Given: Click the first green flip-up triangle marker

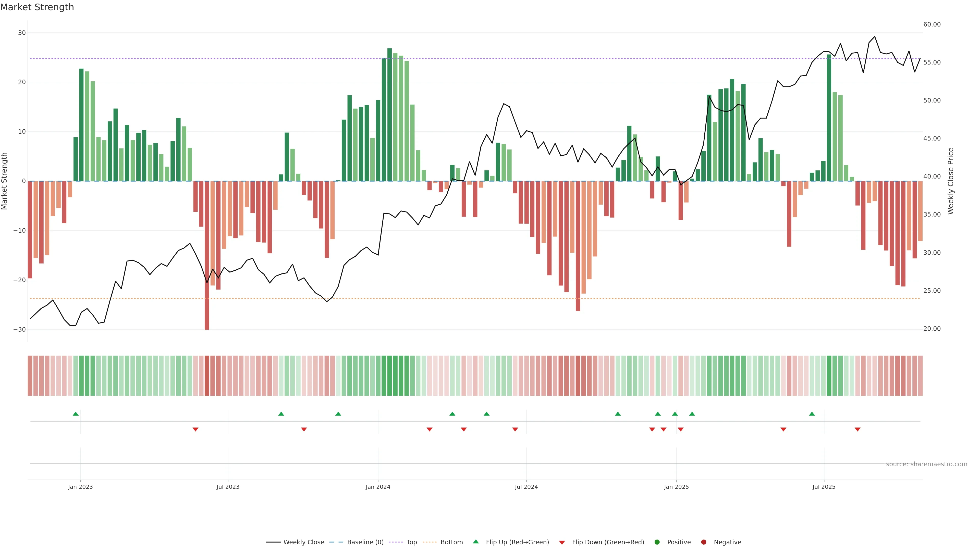Looking at the screenshot, I should tap(75, 414).
